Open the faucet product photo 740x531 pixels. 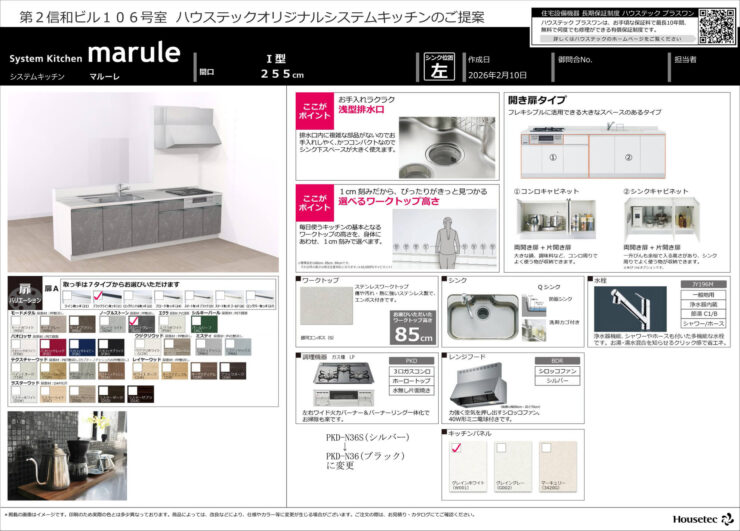[x=630, y=309]
